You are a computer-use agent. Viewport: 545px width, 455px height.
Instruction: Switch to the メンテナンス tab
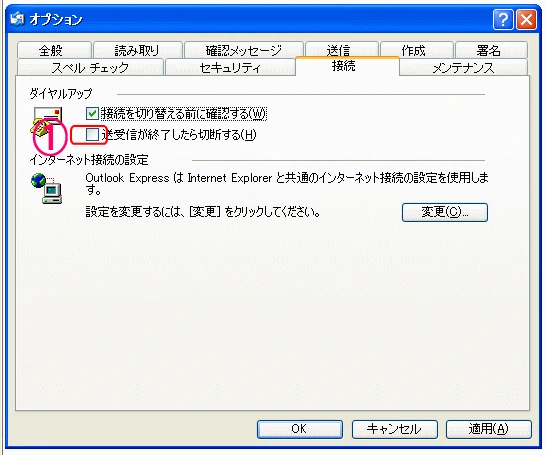(463, 67)
